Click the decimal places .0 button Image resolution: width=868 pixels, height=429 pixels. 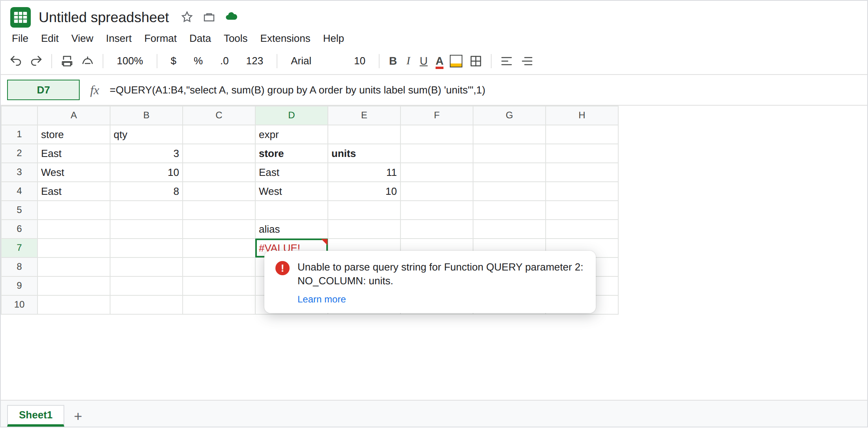(224, 61)
